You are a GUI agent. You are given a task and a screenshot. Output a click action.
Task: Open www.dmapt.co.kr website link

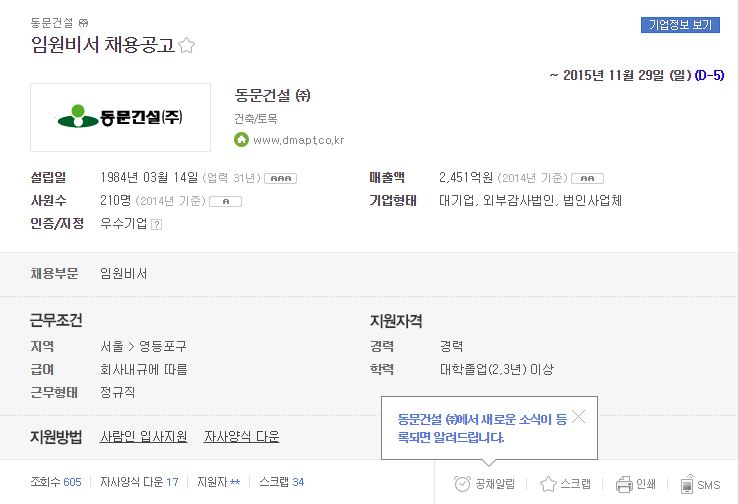pos(298,140)
